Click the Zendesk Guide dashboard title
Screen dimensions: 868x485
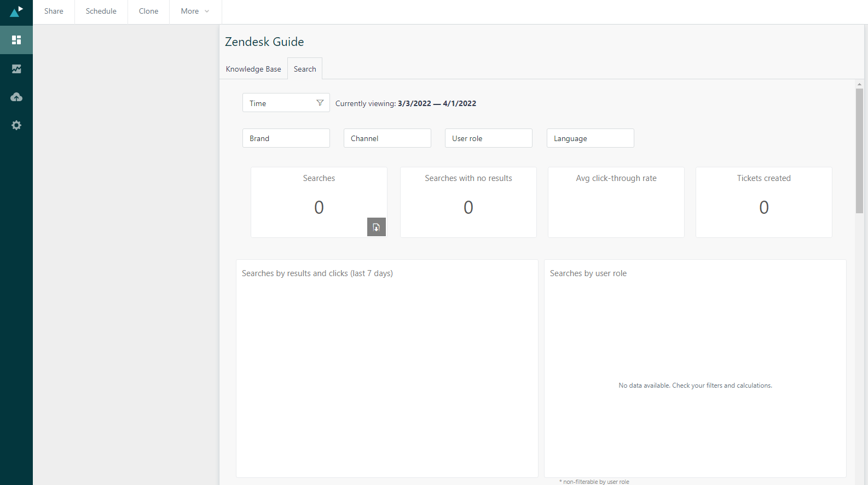pos(264,42)
